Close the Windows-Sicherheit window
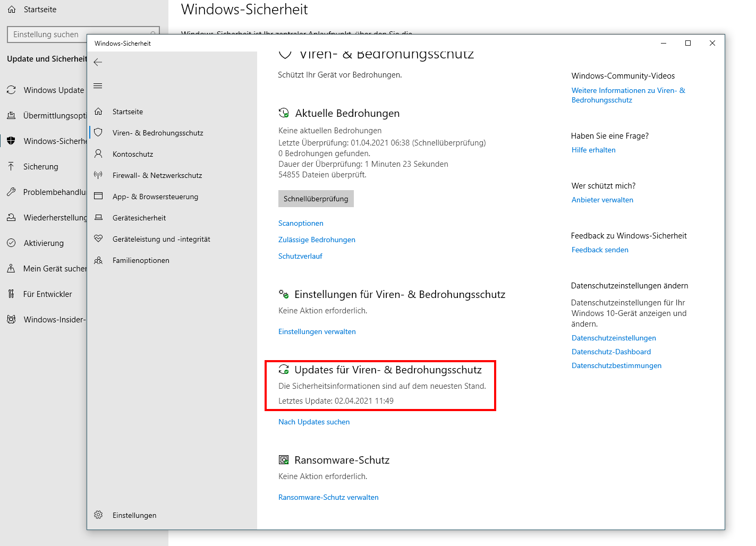Viewport: 756px width, 546px height. (712, 43)
